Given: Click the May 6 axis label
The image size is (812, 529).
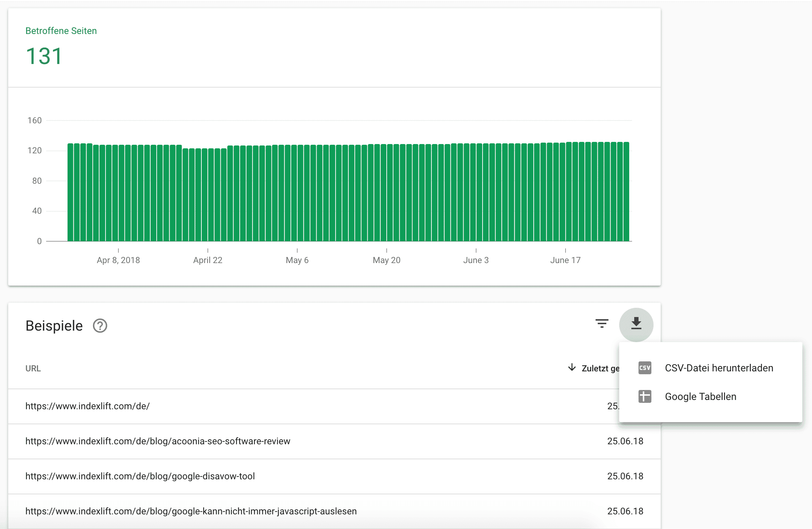Looking at the screenshot, I should click(297, 260).
